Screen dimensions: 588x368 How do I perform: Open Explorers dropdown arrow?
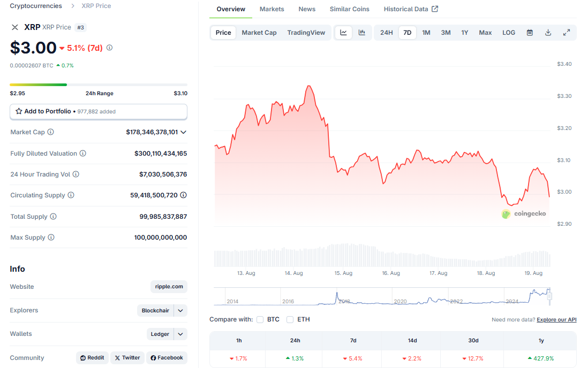[x=180, y=311]
